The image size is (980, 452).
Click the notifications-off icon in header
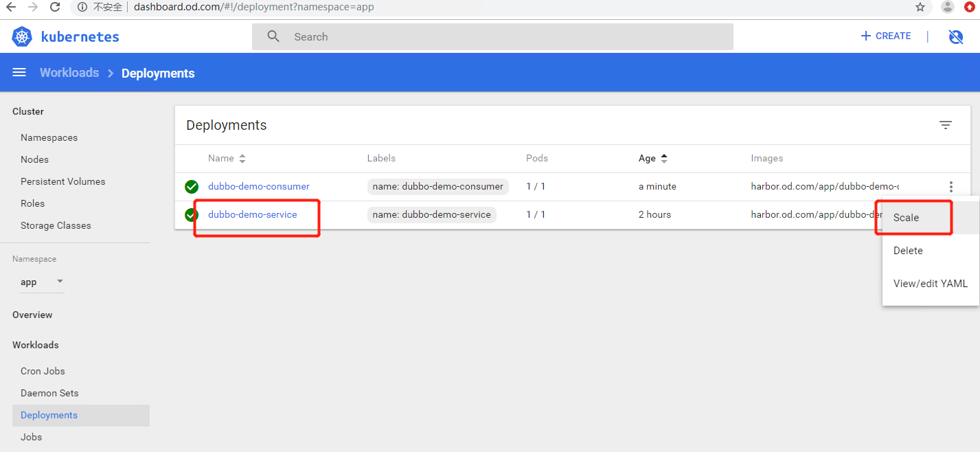[x=955, y=37]
